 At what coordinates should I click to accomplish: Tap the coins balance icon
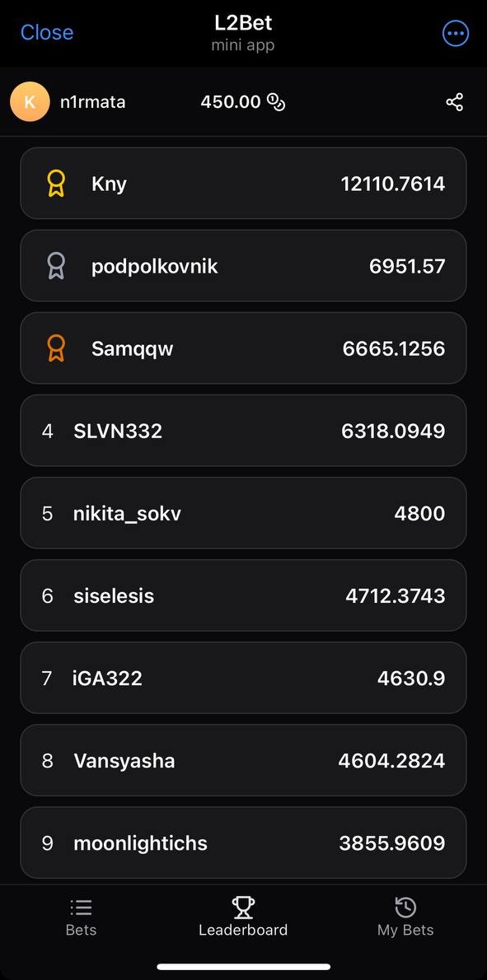(276, 102)
